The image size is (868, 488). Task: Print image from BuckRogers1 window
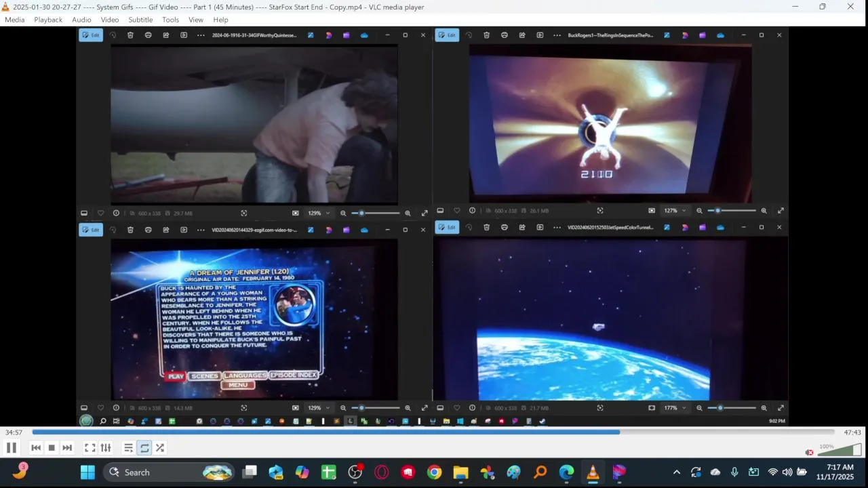[x=504, y=35]
